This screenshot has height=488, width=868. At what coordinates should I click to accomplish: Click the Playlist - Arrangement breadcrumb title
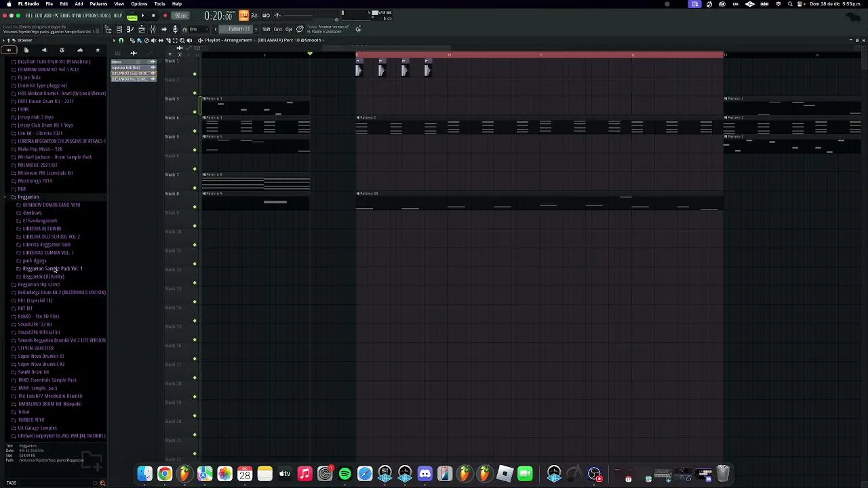(229, 40)
